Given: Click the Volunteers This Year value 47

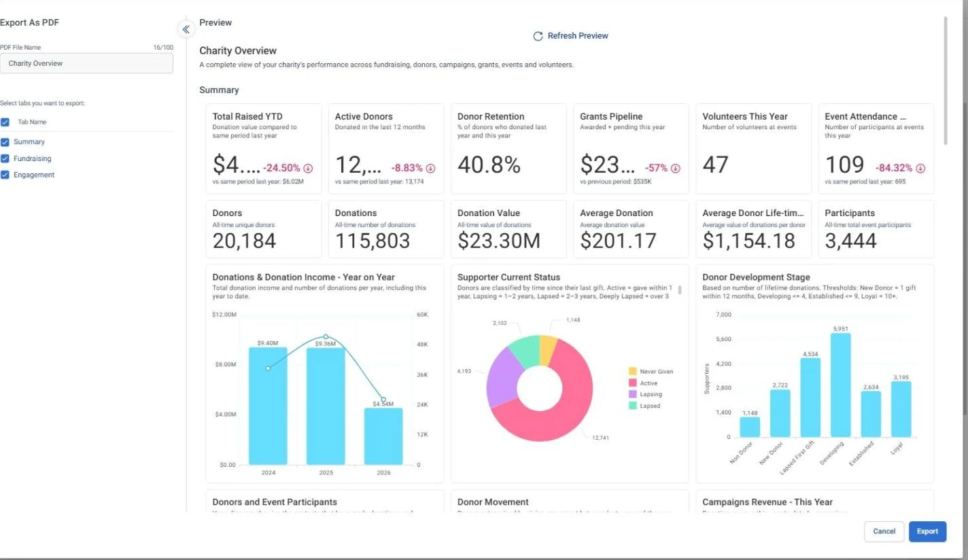Looking at the screenshot, I should 715,165.
